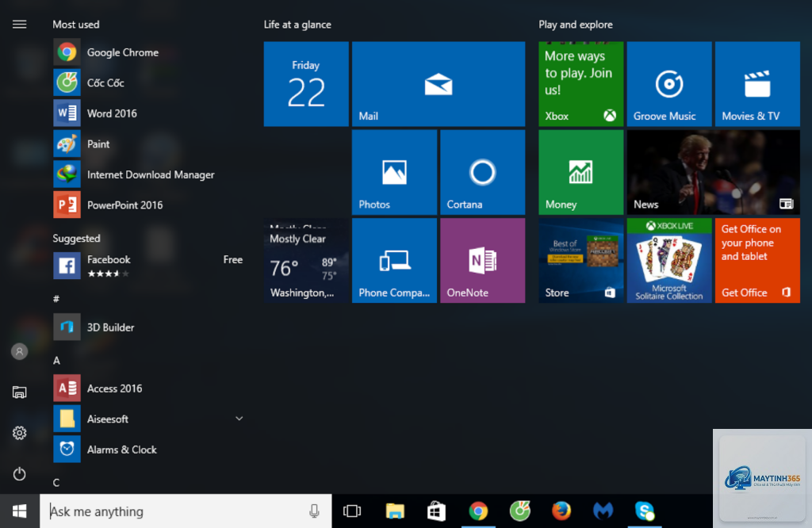Open the Store icon on taskbar
This screenshot has width=812, height=528.
coord(436,511)
